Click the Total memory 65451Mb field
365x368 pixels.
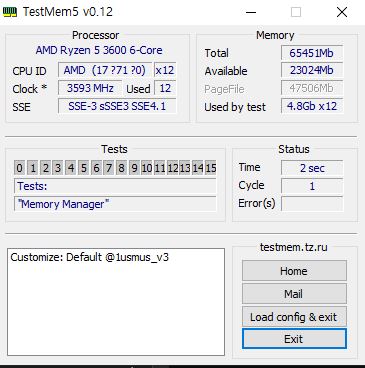tap(312, 53)
